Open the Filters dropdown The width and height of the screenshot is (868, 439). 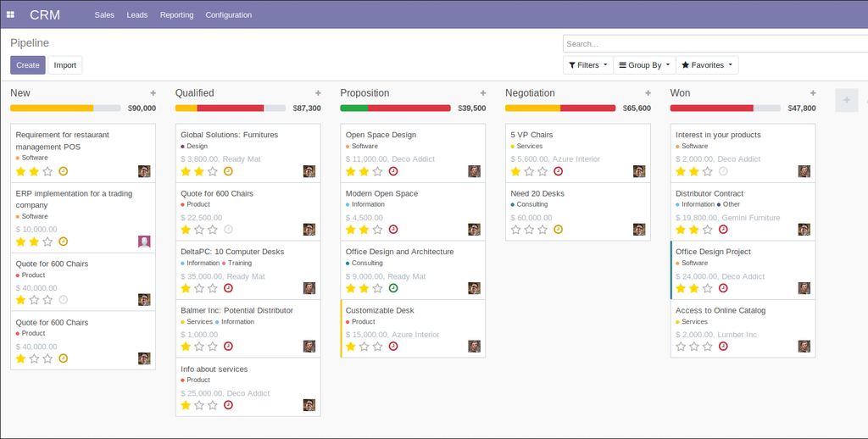point(588,65)
